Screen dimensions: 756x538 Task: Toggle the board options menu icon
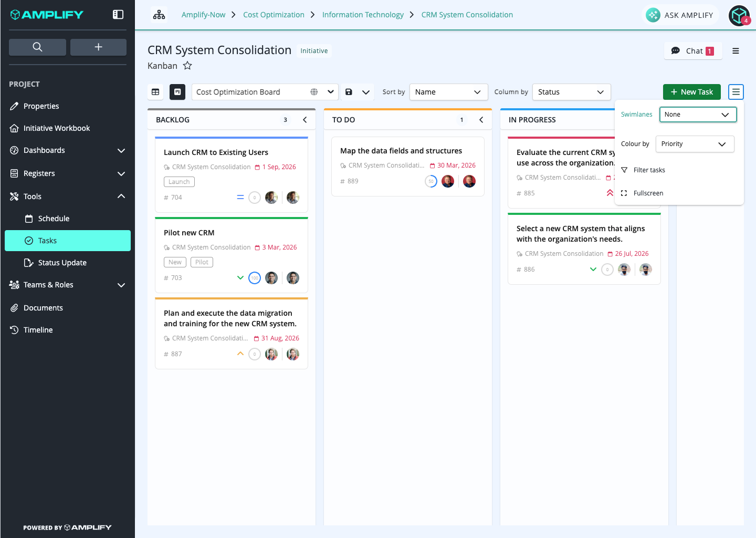(736, 92)
